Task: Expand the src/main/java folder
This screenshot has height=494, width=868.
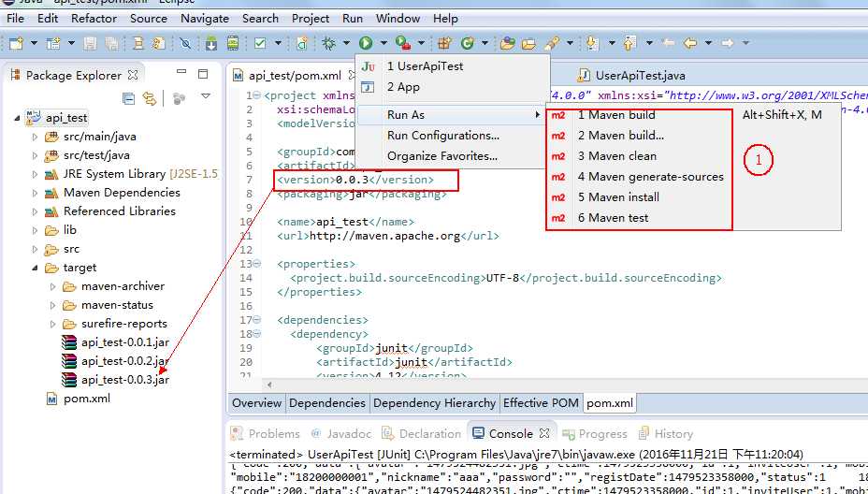Action: 35,137
